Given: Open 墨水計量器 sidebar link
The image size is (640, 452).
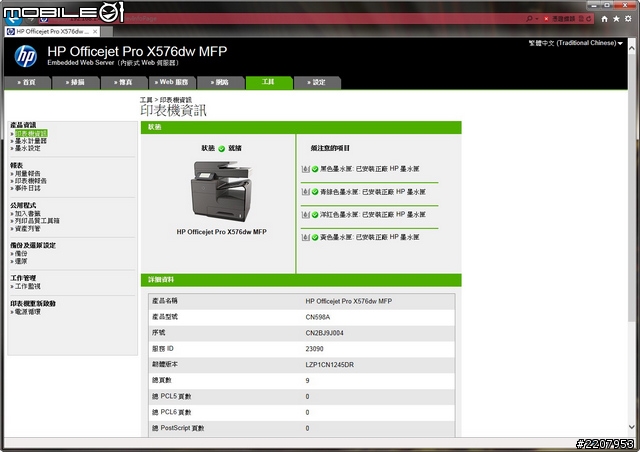Looking at the screenshot, I should (x=31, y=141).
